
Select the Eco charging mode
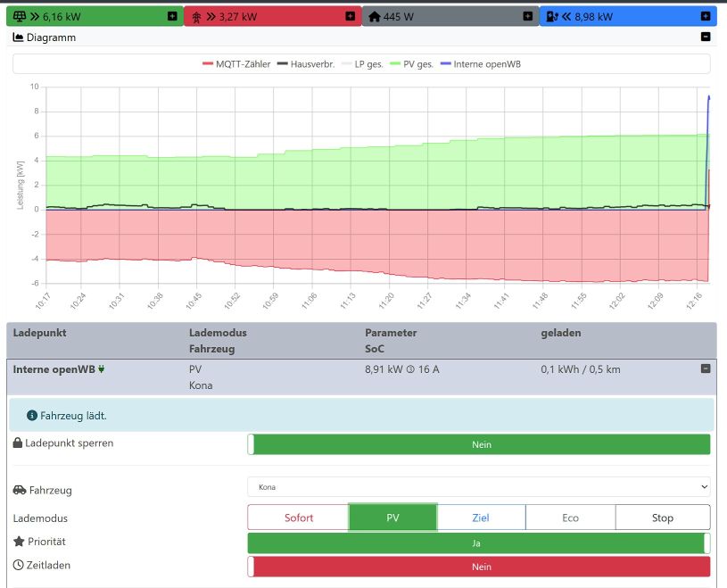click(x=570, y=518)
